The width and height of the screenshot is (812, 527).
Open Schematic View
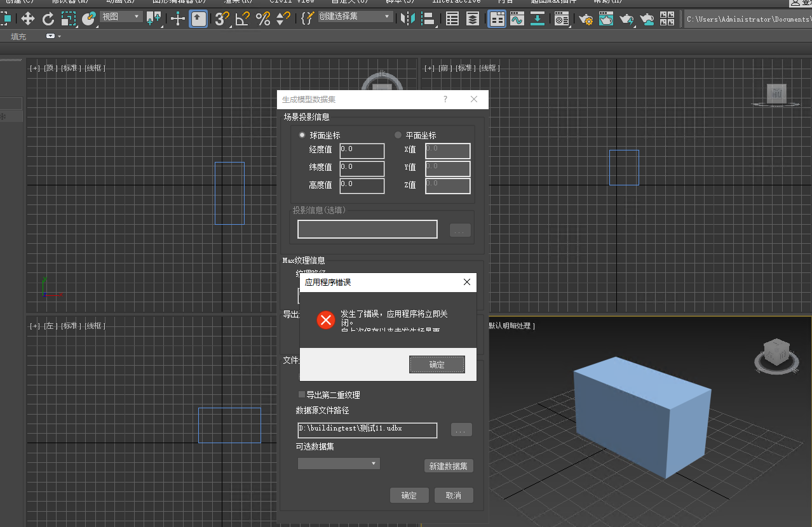point(538,18)
